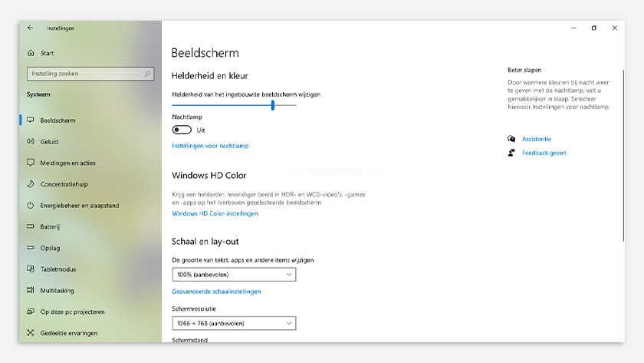Click the Instelling zoeken search field
644x363 pixels.
click(84, 74)
